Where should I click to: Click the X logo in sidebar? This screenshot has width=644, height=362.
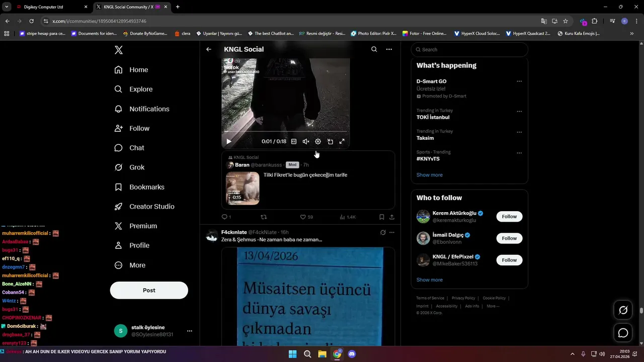118,50
